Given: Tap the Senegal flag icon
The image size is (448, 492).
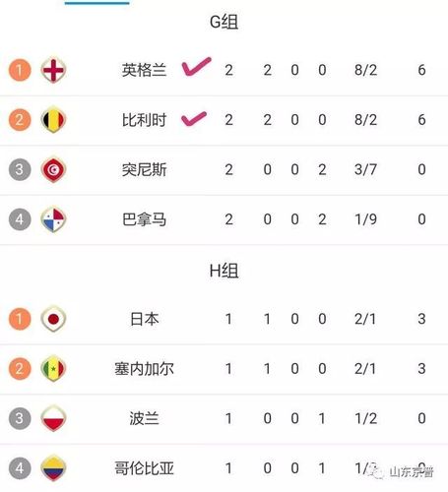Looking at the screenshot, I should [x=53, y=369].
